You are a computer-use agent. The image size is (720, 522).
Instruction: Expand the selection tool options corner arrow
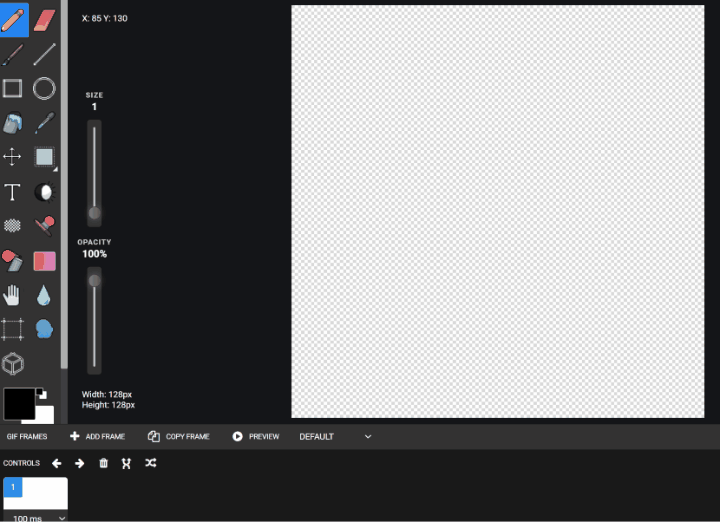(x=55, y=169)
